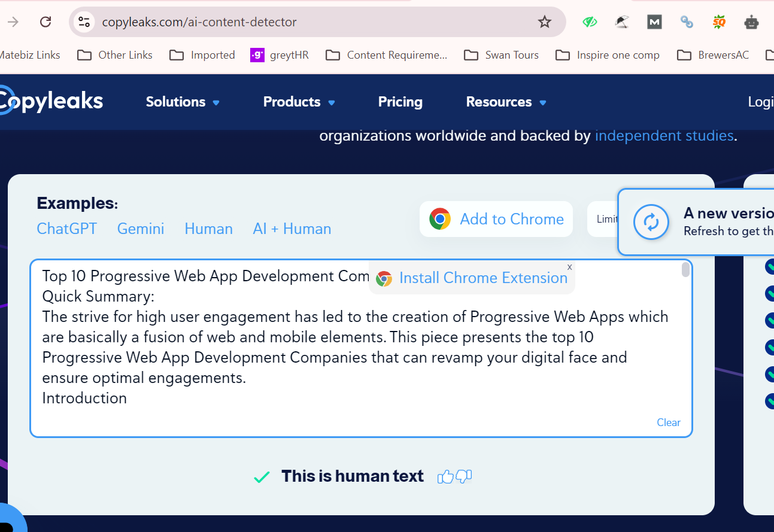Click the Copyleaks logo
Screen dimensions: 774x532
(x=51, y=101)
